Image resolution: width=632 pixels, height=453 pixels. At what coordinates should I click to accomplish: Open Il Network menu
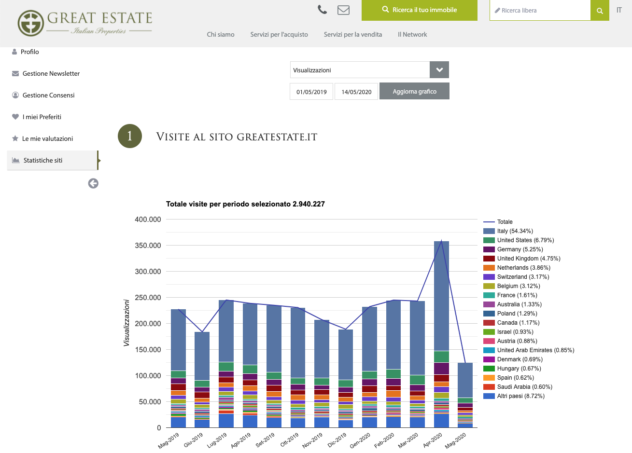click(412, 35)
